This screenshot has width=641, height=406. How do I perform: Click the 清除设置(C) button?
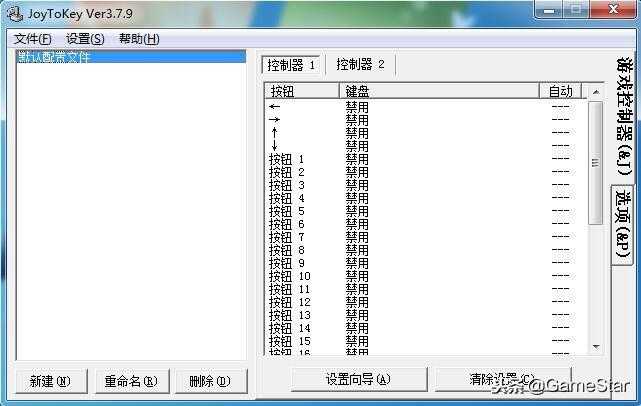[x=502, y=379]
